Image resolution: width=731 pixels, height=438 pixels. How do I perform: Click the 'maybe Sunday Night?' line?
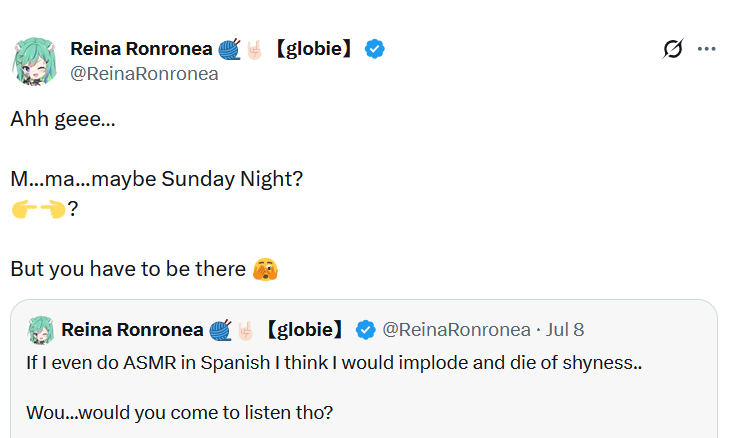157,180
